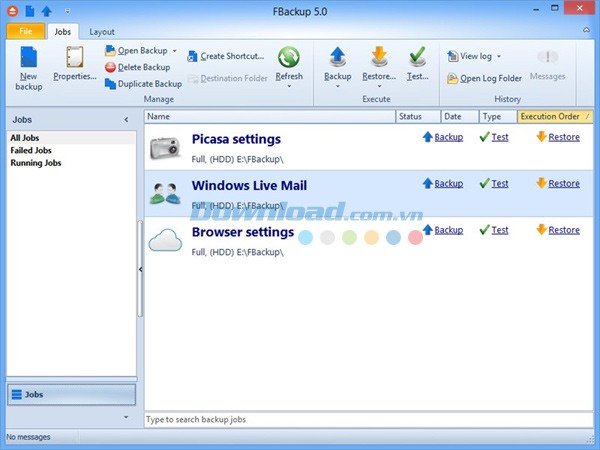Click the quick access new document icon
Viewport: 600px width, 450px height.
point(30,11)
